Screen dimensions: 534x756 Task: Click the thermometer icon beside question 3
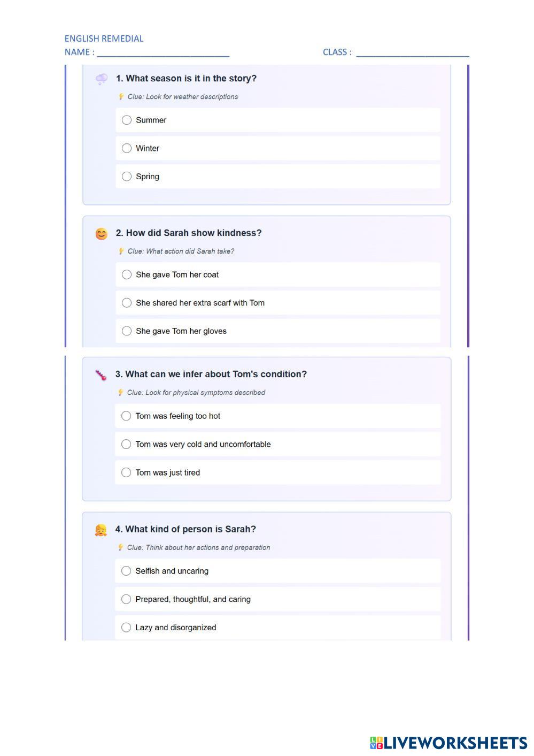tap(100, 375)
